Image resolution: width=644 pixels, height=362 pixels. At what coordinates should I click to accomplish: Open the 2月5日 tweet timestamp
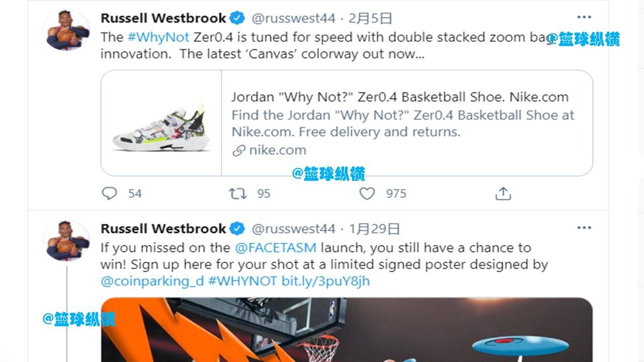coord(370,19)
